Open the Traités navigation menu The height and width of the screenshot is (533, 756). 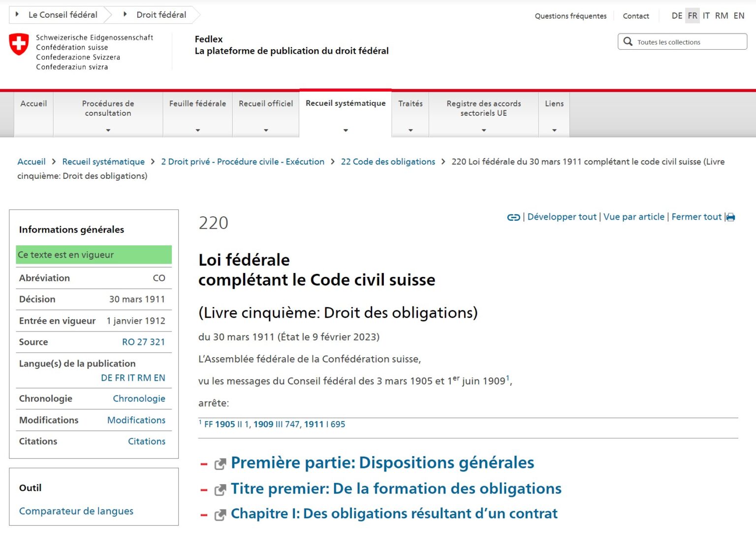pos(410,114)
